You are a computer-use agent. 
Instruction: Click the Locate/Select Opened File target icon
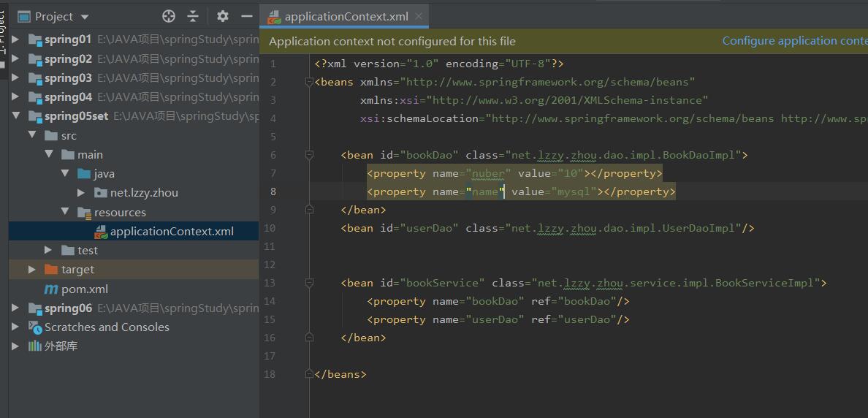169,16
